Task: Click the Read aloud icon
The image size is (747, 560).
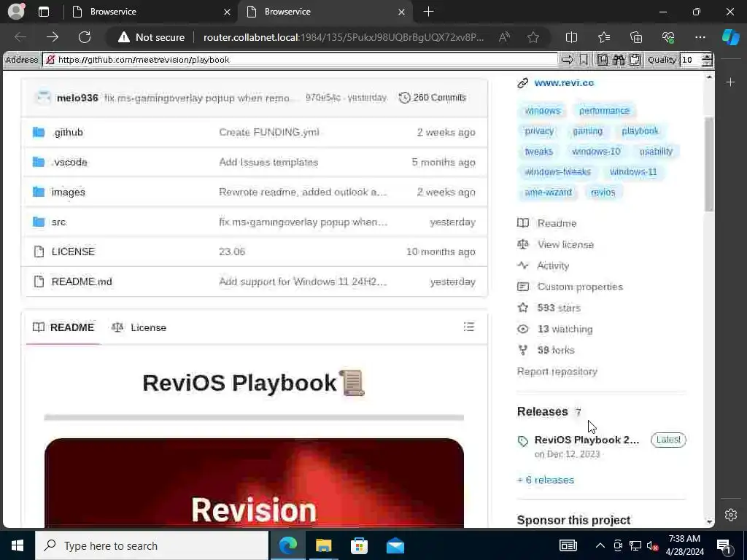Action: pos(504,37)
